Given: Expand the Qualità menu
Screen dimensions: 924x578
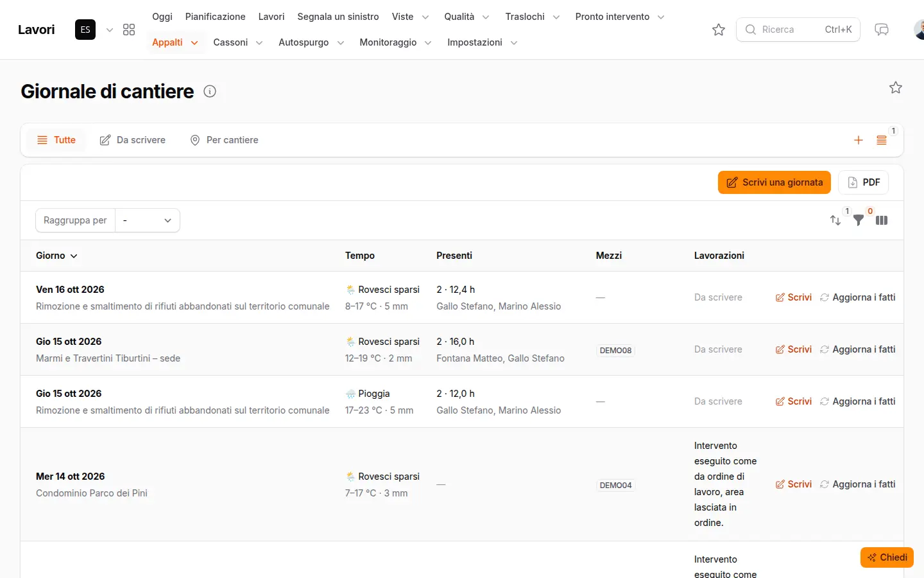Looking at the screenshot, I should (466, 17).
